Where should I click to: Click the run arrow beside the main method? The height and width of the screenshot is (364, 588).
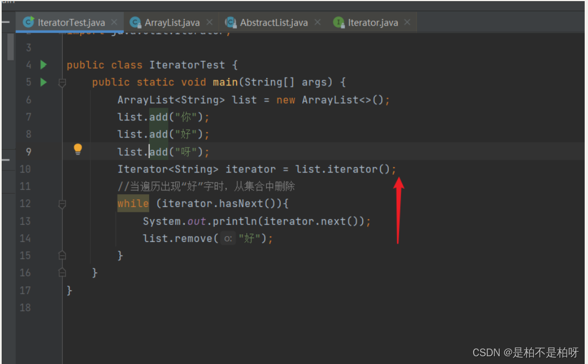43,82
